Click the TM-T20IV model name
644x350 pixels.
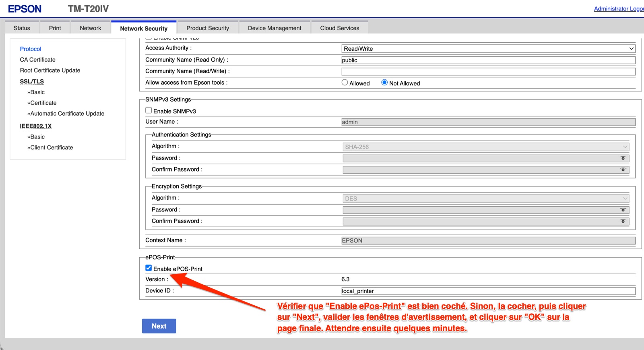[88, 9]
